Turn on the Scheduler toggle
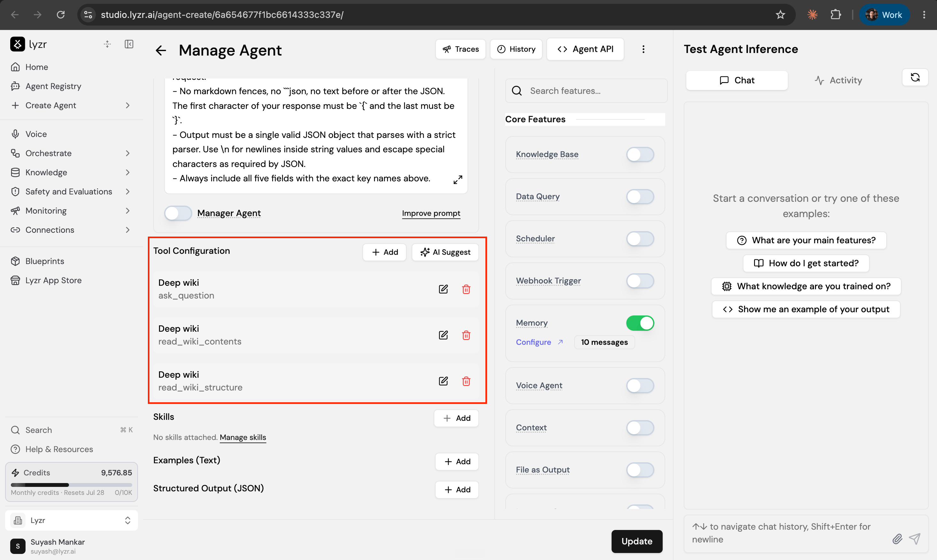Viewport: 937px width, 560px height. tap(640, 238)
